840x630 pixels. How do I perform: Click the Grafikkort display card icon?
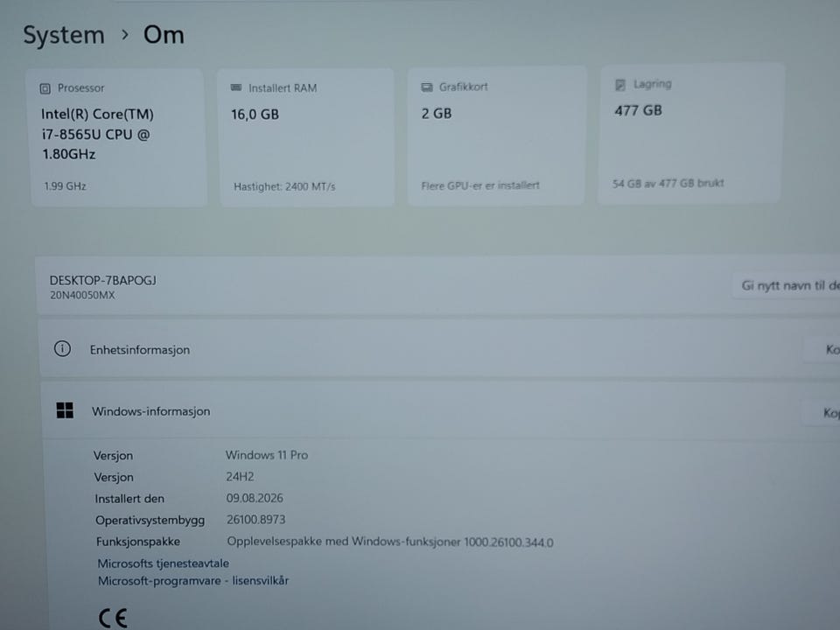(427, 87)
